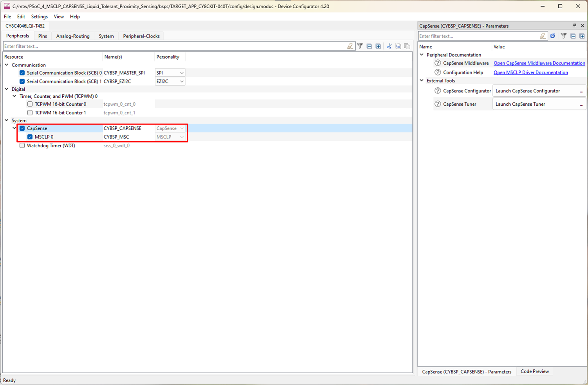
Task: Collapse Timer, Counter, and PWM (TCPWM) 0
Action: point(14,96)
